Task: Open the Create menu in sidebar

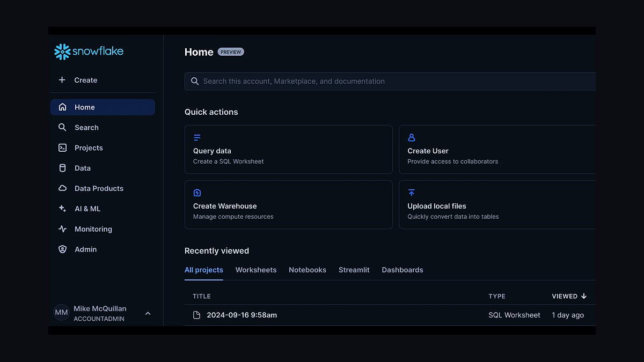Action: (86, 80)
